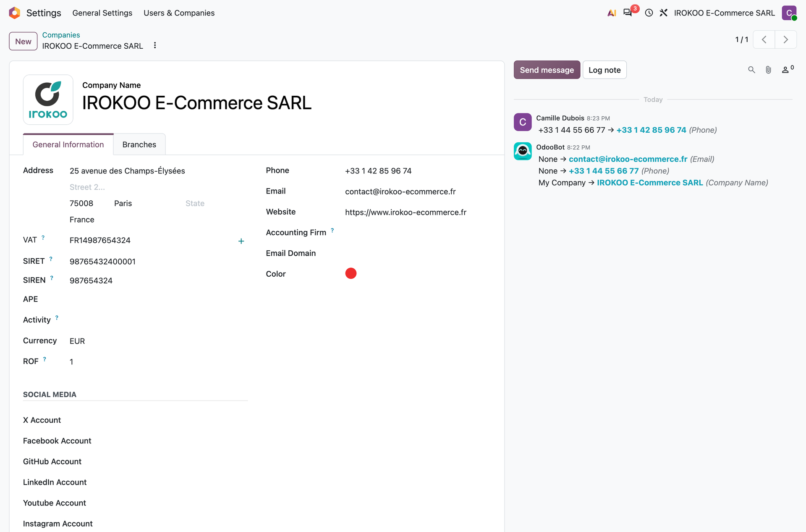Open the France country dropdown
Viewport: 806px width, 532px height.
click(157, 220)
